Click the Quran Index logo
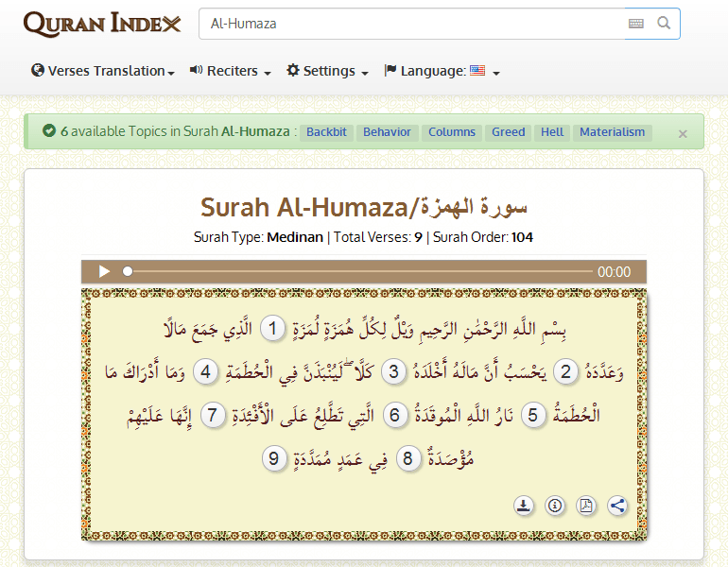Screen dimensions: 728x567 101,24
